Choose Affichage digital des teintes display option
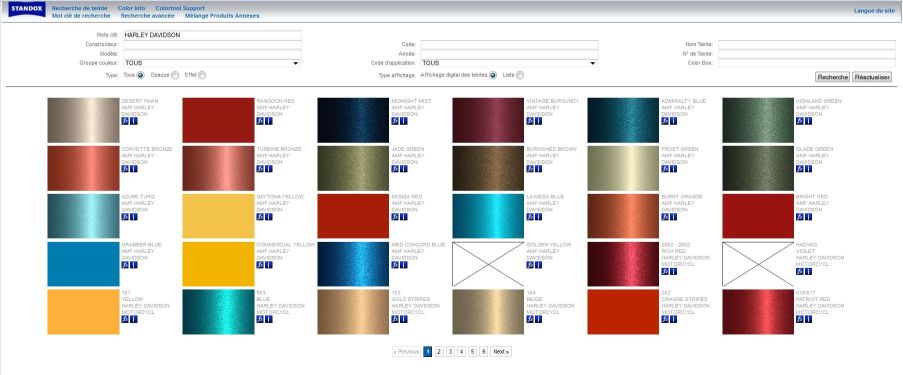Image resolution: width=903 pixels, height=375 pixels. pyautogui.click(x=492, y=75)
